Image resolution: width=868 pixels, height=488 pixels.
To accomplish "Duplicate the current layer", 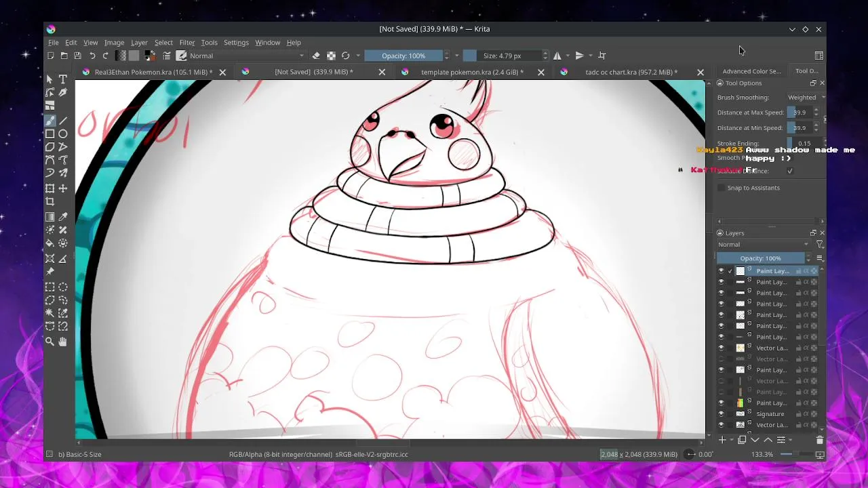I will (x=742, y=440).
